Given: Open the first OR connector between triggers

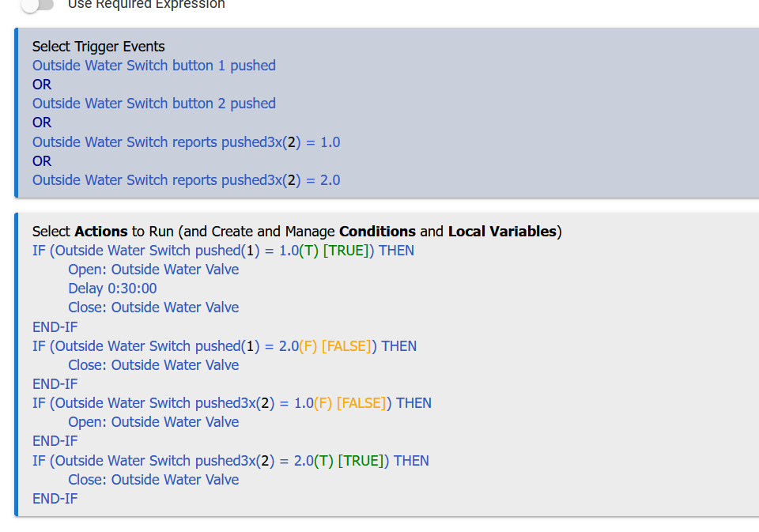Looking at the screenshot, I should 41,84.
